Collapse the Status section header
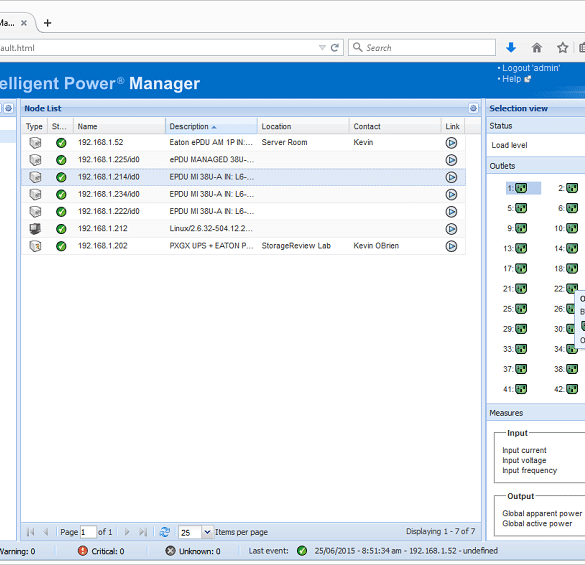 [x=536, y=126]
